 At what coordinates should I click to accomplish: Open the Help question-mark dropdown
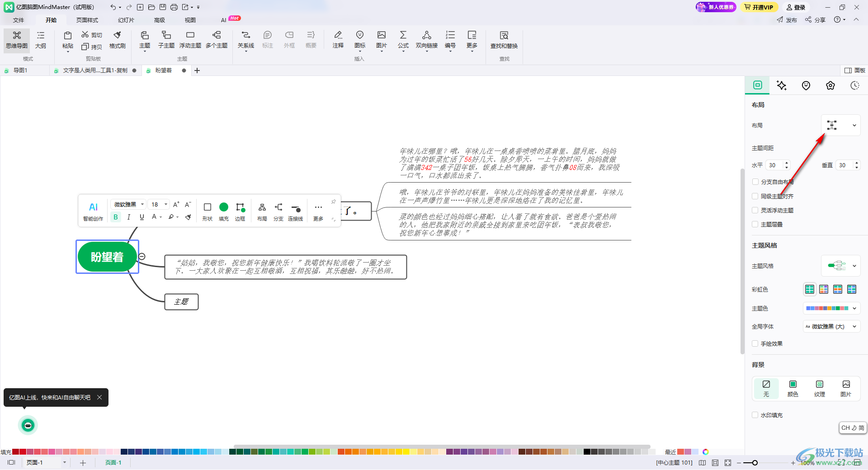[x=840, y=19]
